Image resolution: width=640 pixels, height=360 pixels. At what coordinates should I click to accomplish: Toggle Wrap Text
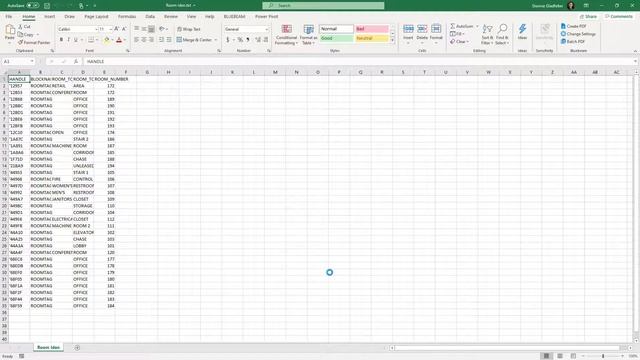click(x=189, y=29)
